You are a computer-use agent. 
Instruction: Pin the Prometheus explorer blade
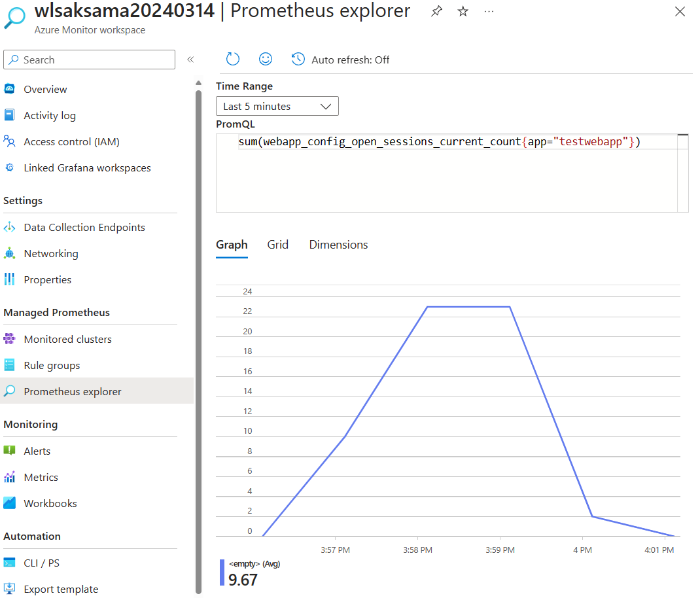click(x=436, y=11)
